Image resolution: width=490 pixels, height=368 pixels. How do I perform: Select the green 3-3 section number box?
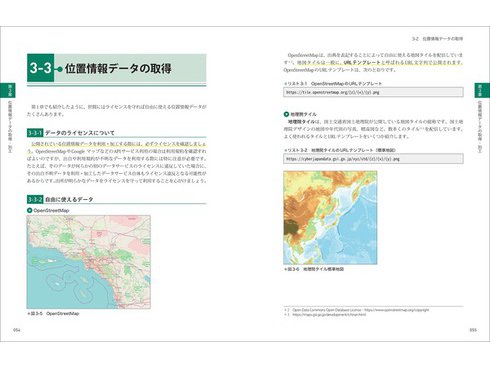[x=40, y=68]
